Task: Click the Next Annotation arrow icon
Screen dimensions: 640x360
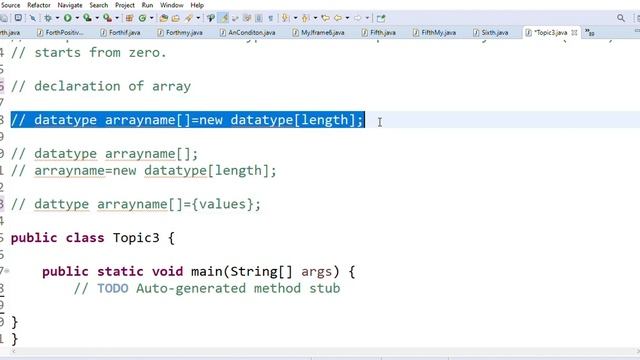Action: pyautogui.click(x=285, y=18)
